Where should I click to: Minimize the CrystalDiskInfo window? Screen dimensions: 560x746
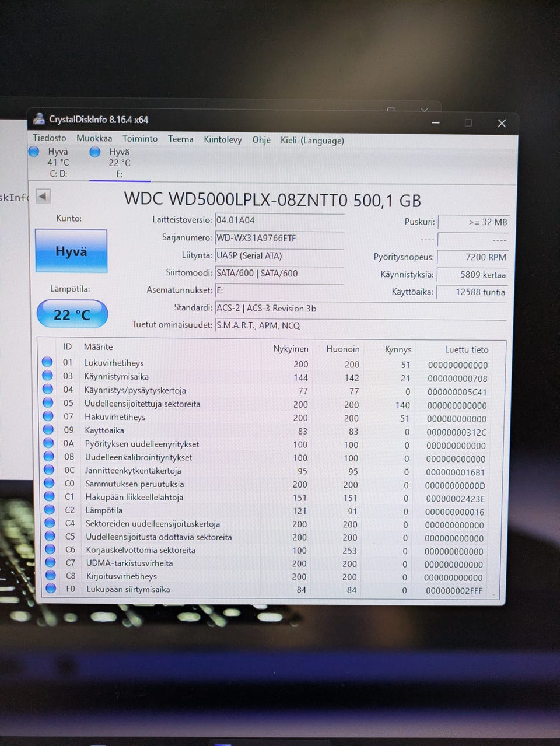[436, 122]
